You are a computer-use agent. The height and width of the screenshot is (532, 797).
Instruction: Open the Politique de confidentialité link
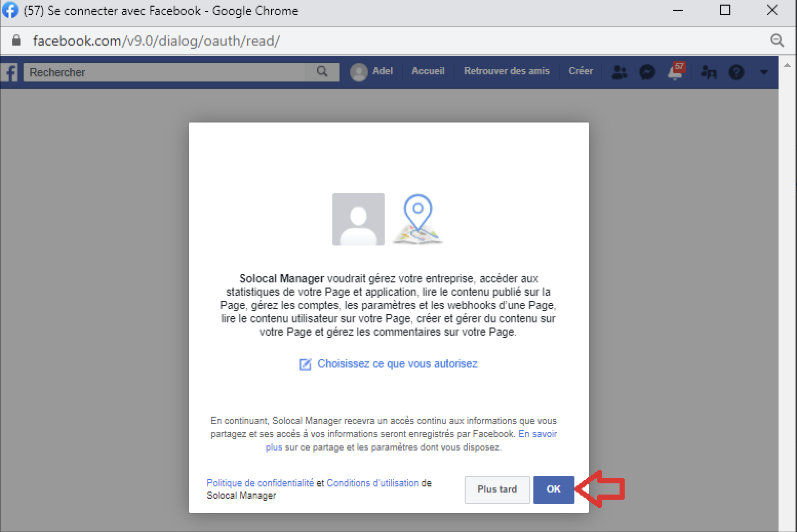(x=260, y=483)
